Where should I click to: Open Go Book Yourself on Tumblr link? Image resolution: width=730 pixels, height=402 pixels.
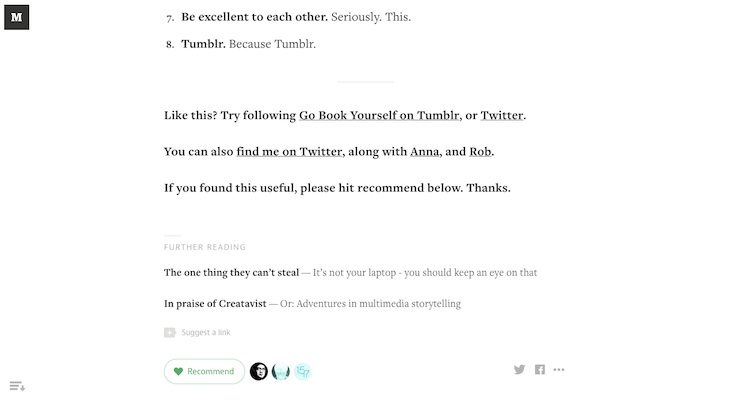(379, 115)
